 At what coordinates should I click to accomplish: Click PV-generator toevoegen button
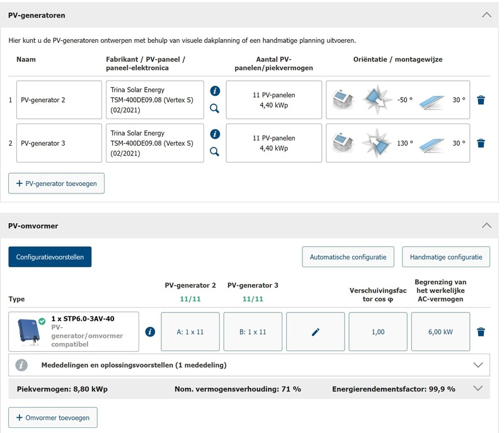tap(57, 183)
